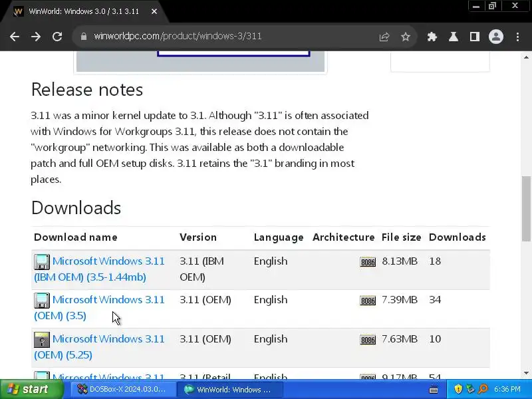Go back to the previous page

point(15,37)
